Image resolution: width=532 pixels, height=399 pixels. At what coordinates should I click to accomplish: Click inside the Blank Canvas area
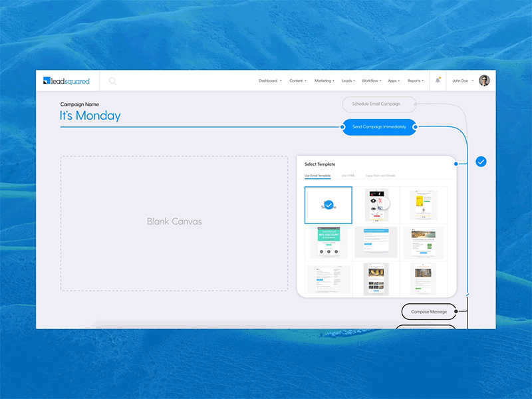[175, 221]
